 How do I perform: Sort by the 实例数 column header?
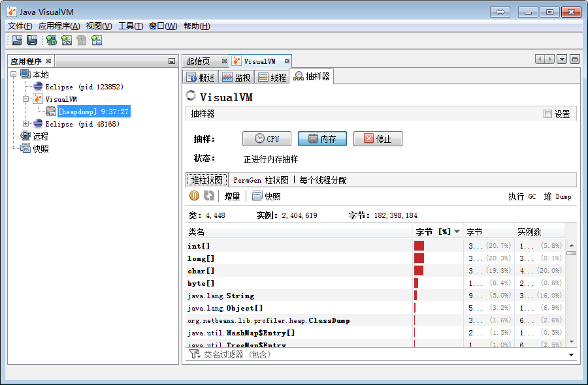coord(539,232)
